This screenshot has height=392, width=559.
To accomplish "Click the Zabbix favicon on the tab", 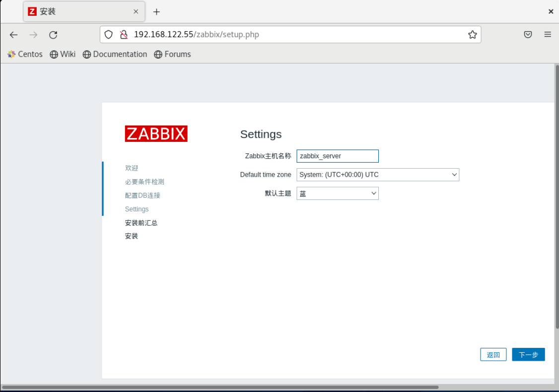I will click(32, 11).
